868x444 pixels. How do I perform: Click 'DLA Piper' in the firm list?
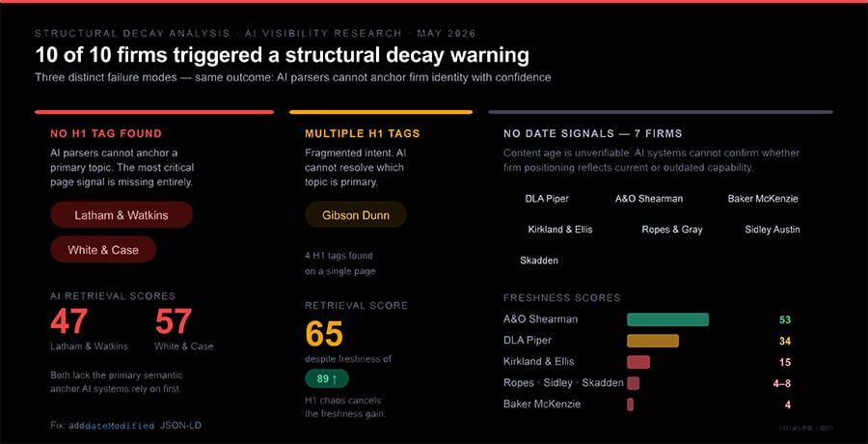[547, 199]
